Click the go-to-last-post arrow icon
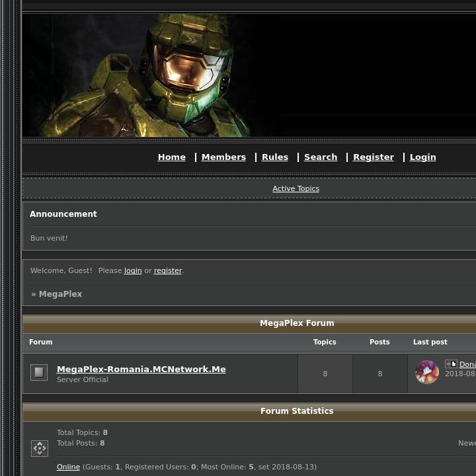 [451, 364]
